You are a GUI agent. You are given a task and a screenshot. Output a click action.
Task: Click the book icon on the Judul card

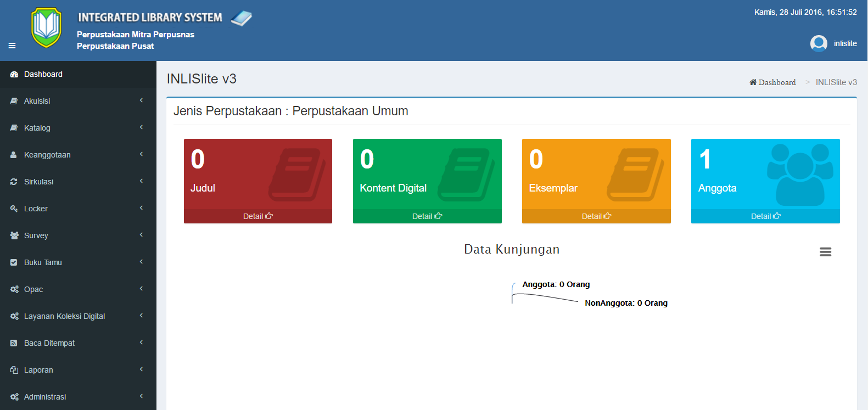(296, 175)
